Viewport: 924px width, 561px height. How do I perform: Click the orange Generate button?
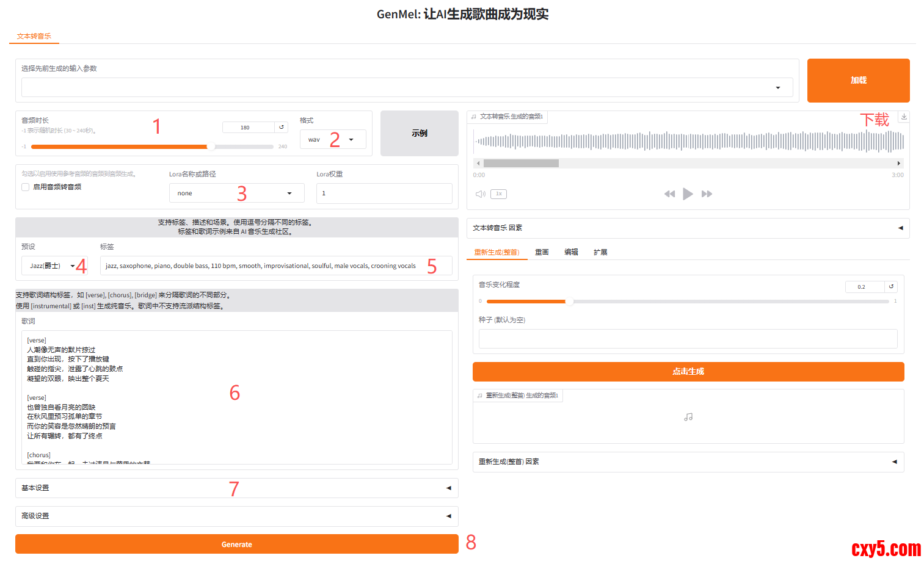click(x=236, y=545)
